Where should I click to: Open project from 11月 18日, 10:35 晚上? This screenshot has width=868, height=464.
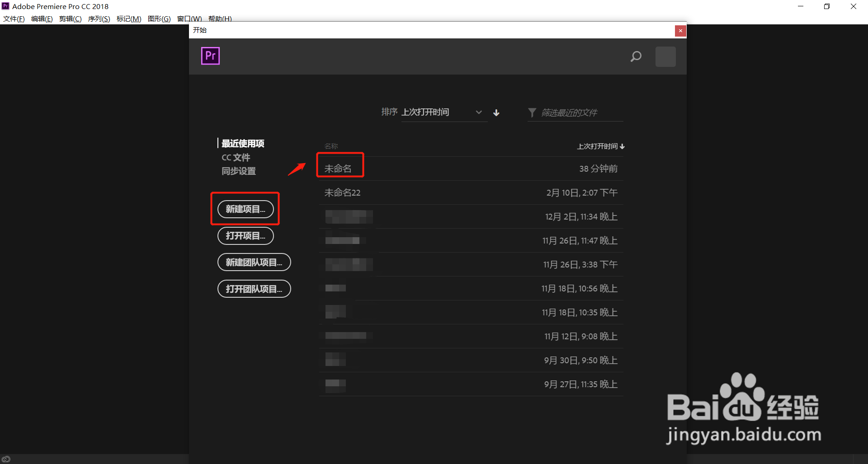471,312
